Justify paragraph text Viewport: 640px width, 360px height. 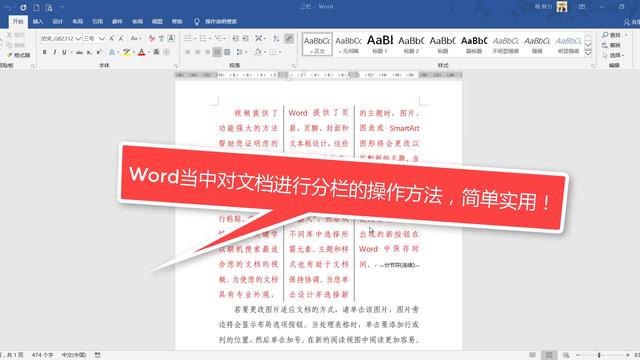[x=217, y=52]
